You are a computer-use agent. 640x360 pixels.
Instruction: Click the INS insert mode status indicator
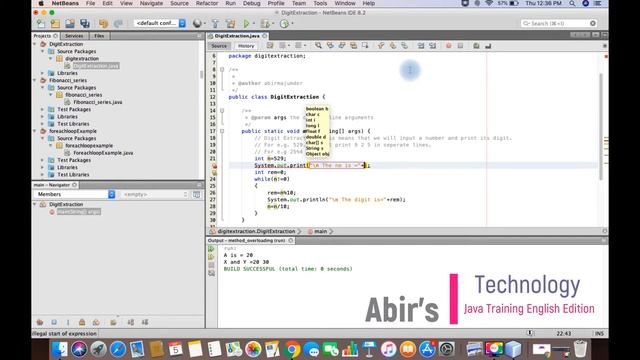599,333
